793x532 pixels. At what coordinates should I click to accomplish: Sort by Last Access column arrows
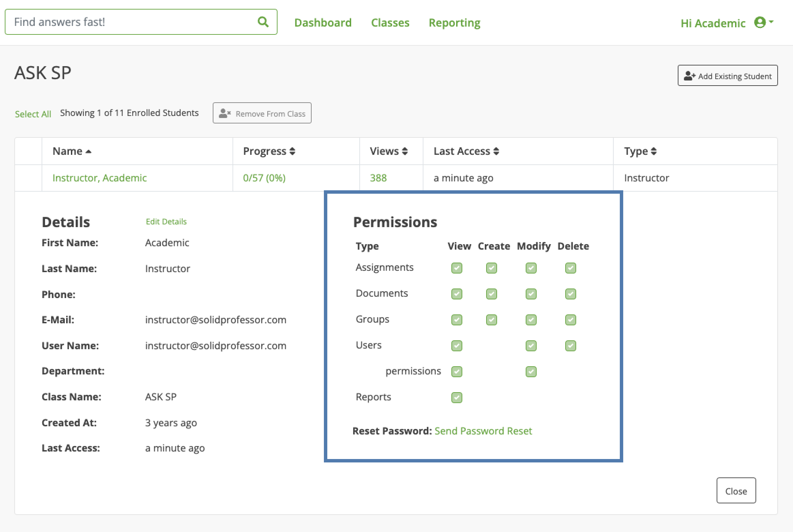pos(496,151)
